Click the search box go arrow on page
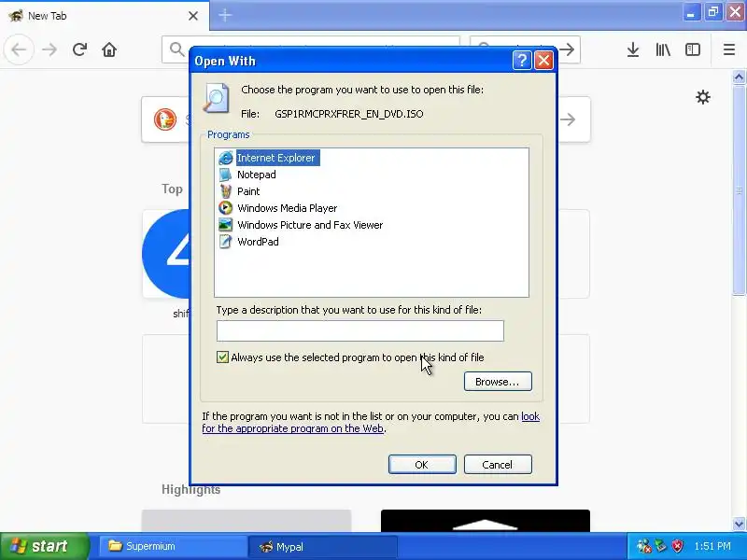The width and height of the screenshot is (747, 560). pyautogui.click(x=568, y=119)
